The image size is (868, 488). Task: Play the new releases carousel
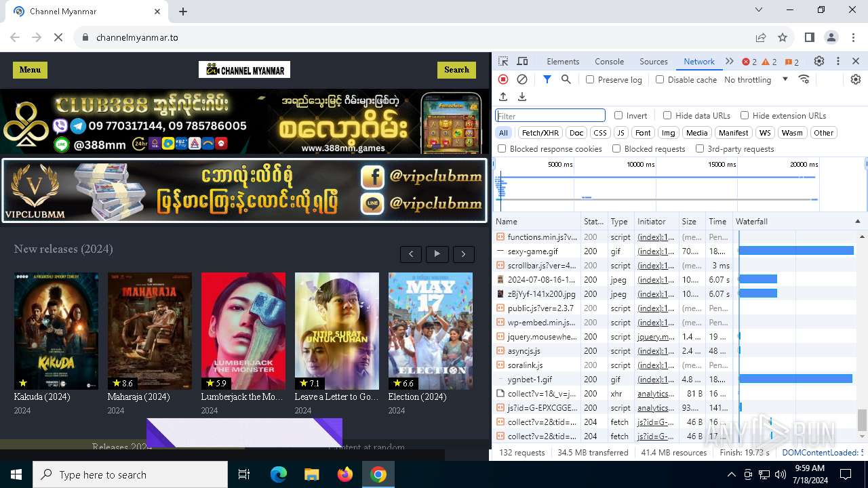point(437,254)
